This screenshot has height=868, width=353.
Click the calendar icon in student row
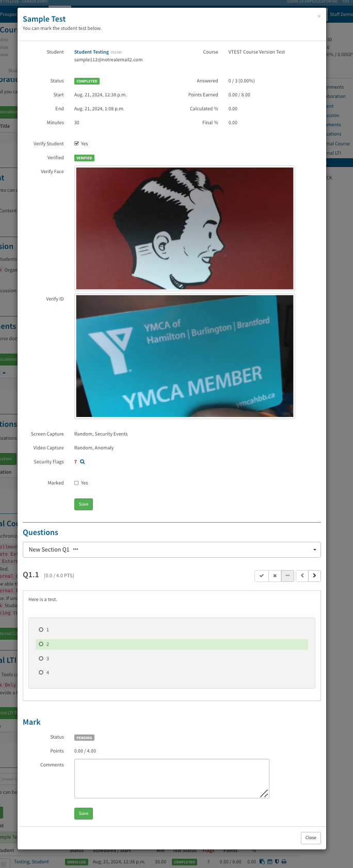pos(269,861)
